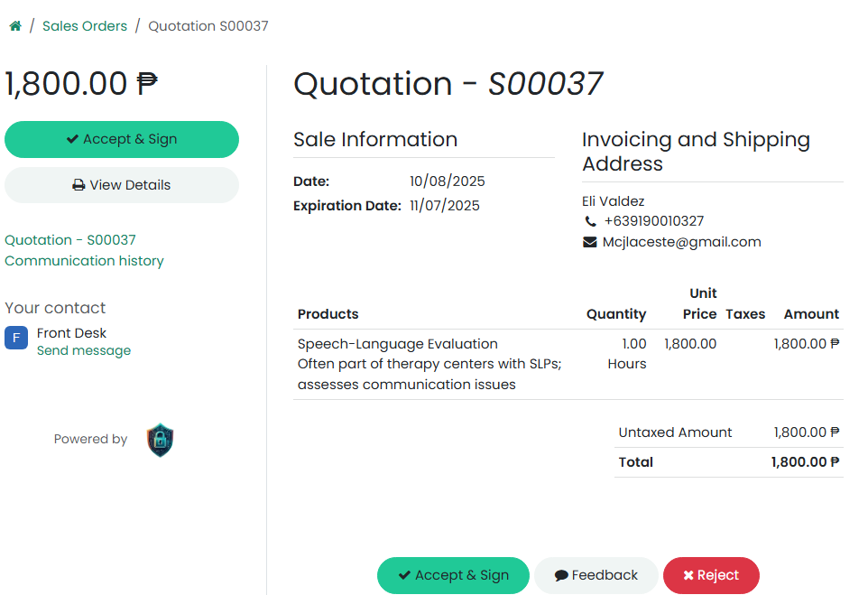Open the Feedback button
This screenshot has height=595, width=868.
(x=596, y=575)
